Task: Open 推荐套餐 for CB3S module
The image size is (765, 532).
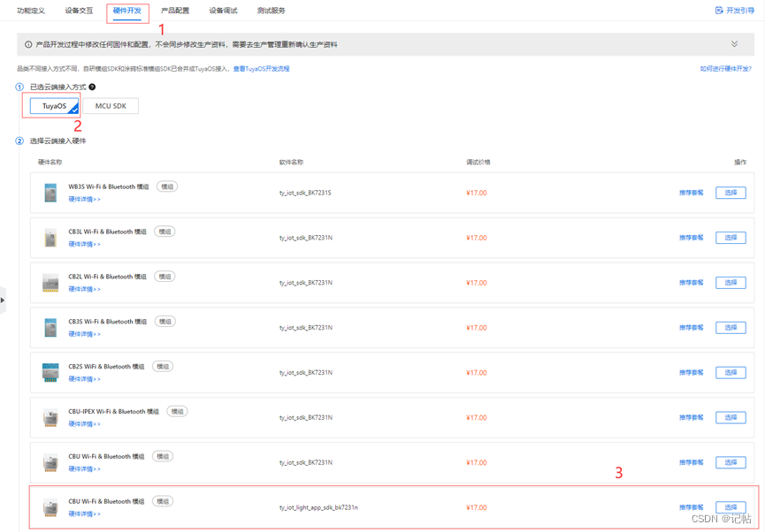Action: click(692, 327)
